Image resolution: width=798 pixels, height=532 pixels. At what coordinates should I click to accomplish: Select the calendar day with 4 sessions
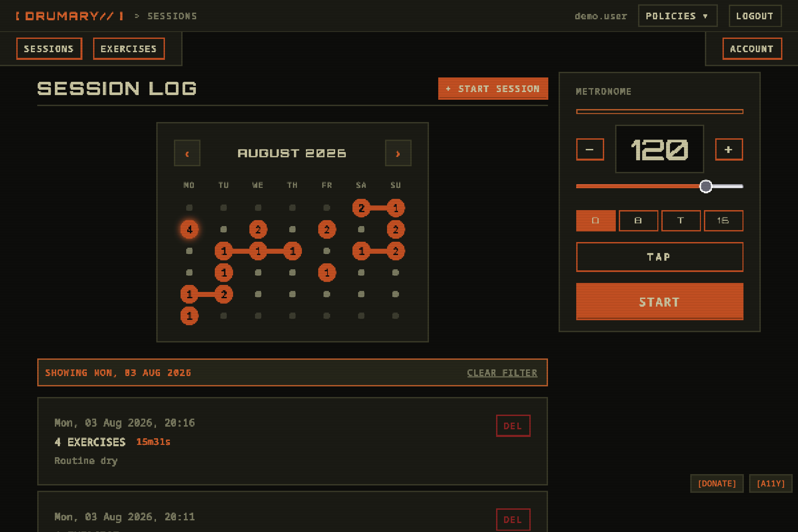pyautogui.click(x=189, y=229)
